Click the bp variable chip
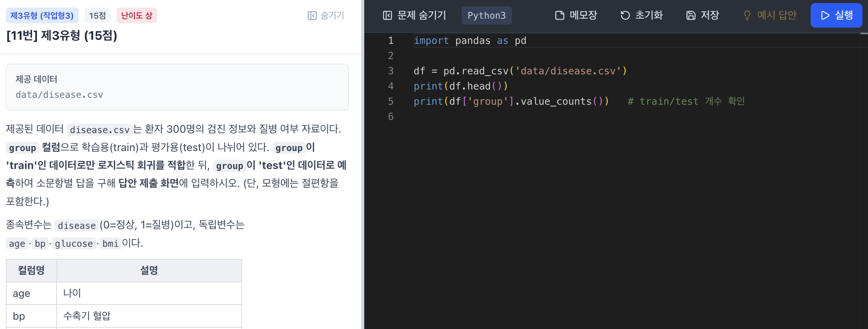This screenshot has height=329, width=868. (x=40, y=243)
